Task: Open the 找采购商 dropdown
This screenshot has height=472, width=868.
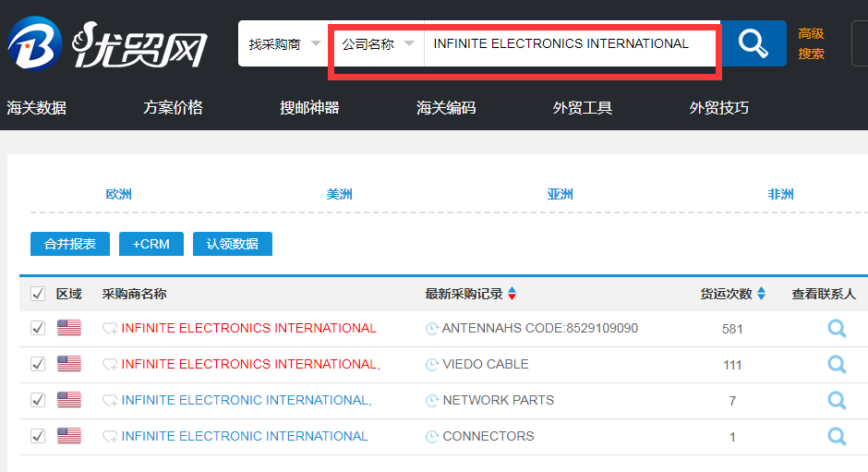Action: click(x=284, y=43)
